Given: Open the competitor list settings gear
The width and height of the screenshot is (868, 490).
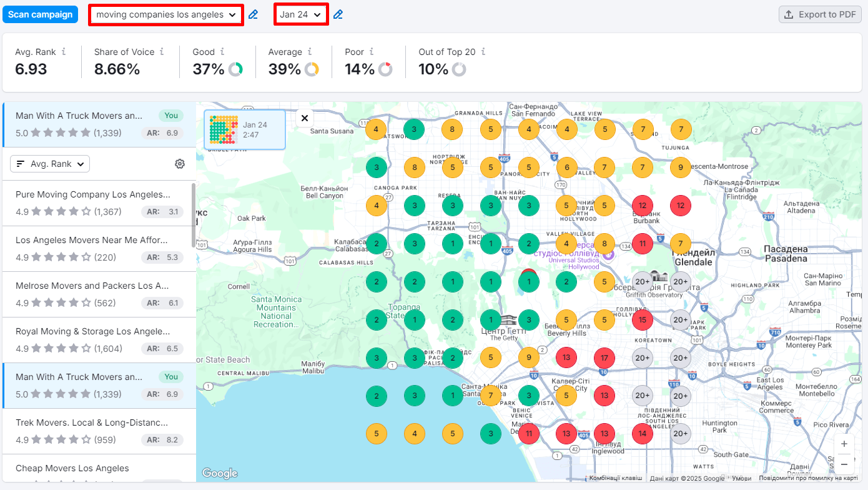Looking at the screenshot, I should [180, 164].
